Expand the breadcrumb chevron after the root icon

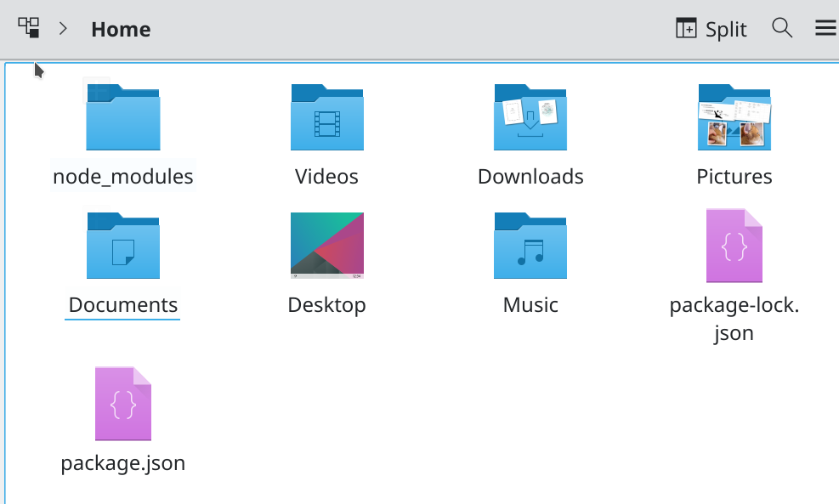[x=63, y=27]
